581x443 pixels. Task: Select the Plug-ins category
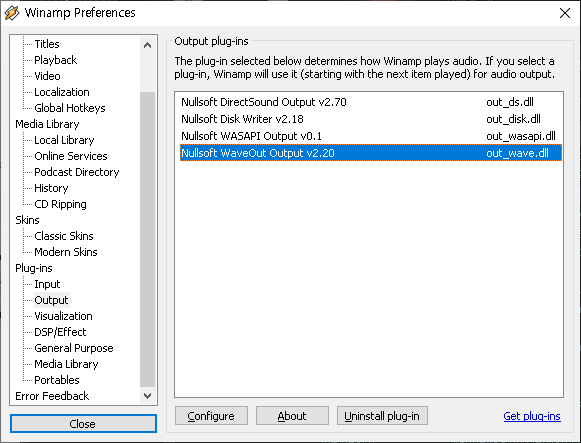point(34,268)
